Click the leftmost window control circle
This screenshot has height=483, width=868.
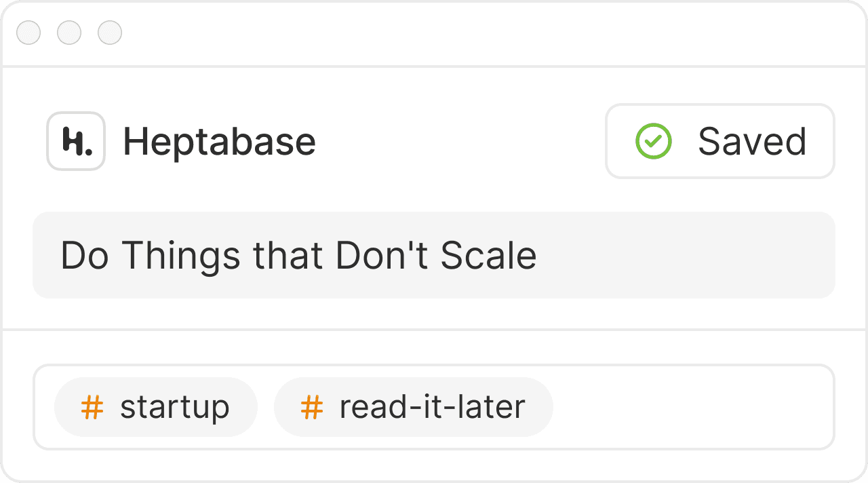pyautogui.click(x=28, y=33)
